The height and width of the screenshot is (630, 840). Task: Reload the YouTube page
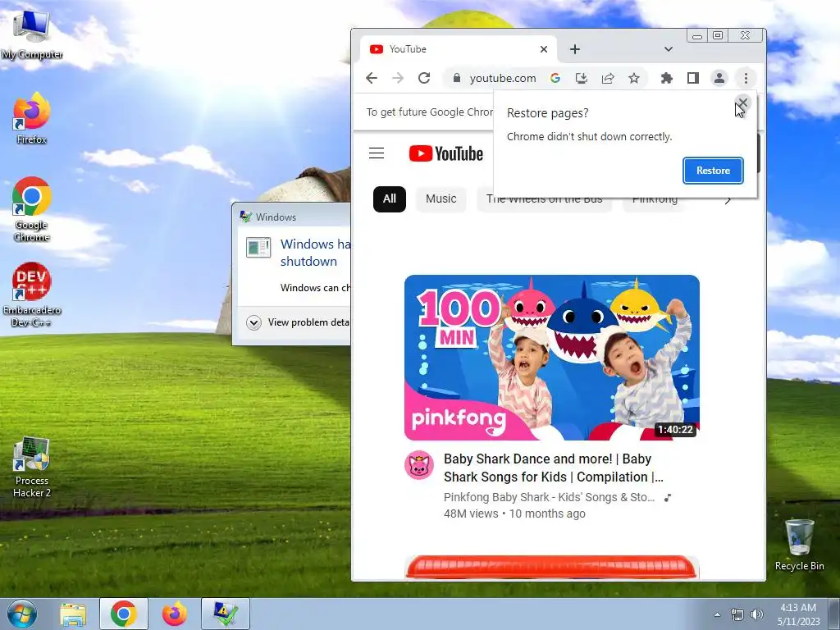click(x=424, y=78)
